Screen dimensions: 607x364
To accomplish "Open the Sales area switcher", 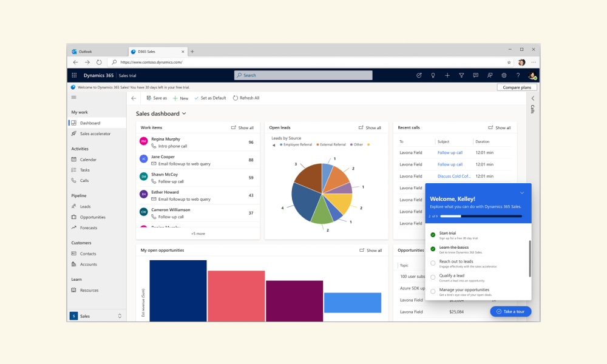I will coord(96,316).
